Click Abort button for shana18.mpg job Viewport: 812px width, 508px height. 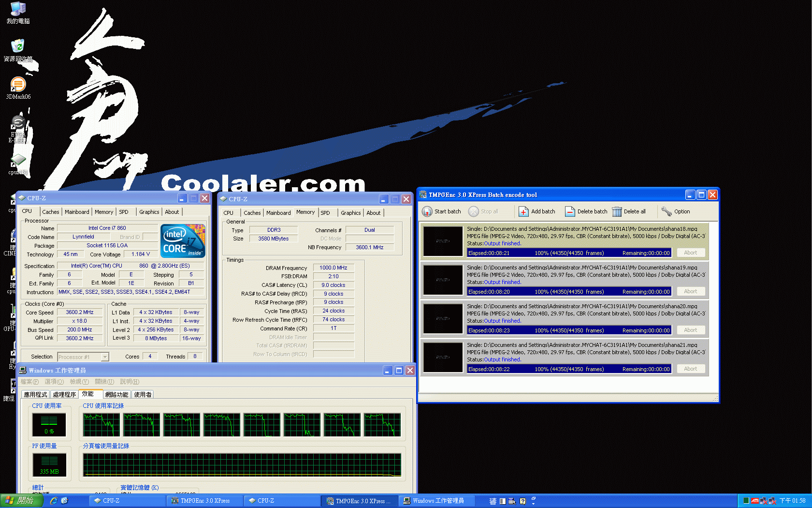(691, 253)
